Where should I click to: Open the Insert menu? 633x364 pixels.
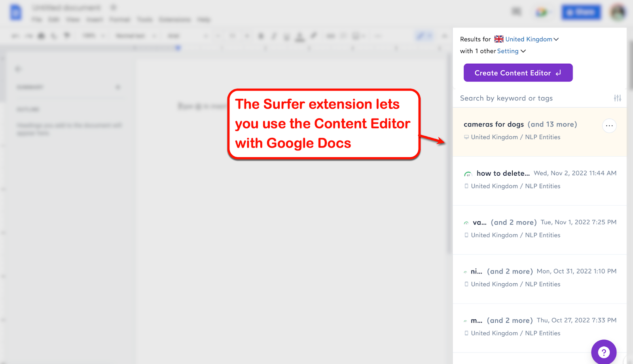[95, 19]
